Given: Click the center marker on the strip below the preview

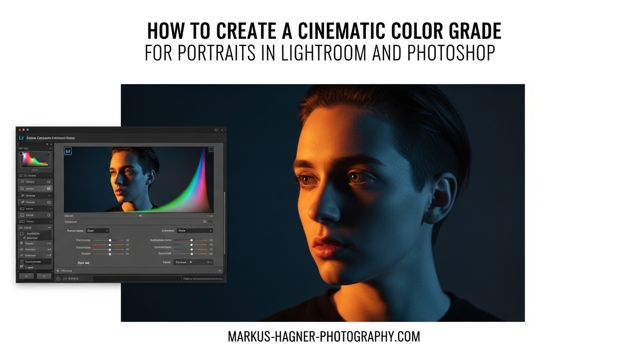Looking at the screenshot, I should click(140, 216).
